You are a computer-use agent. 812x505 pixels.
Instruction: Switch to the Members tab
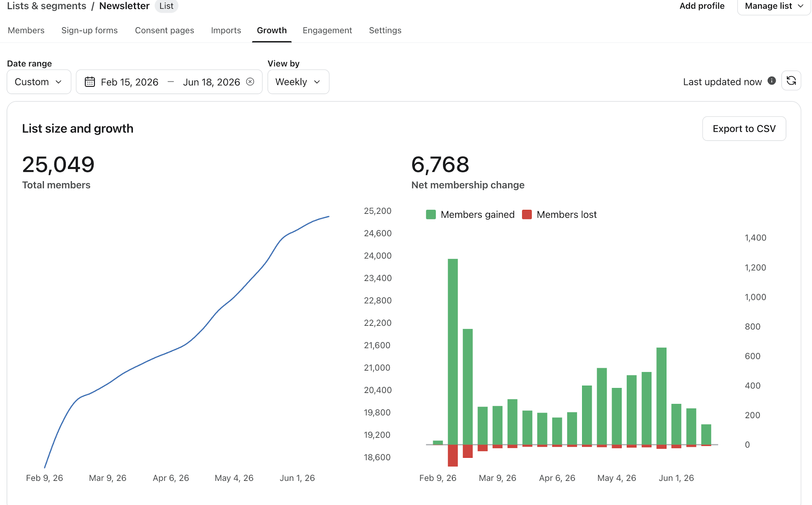point(26,31)
